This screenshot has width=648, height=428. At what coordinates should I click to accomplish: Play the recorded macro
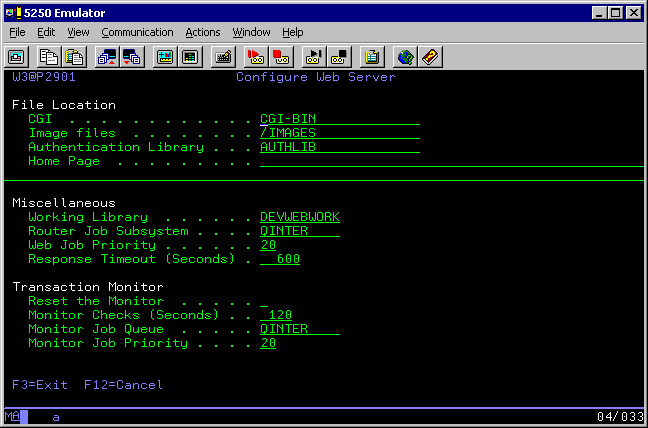click(314, 57)
